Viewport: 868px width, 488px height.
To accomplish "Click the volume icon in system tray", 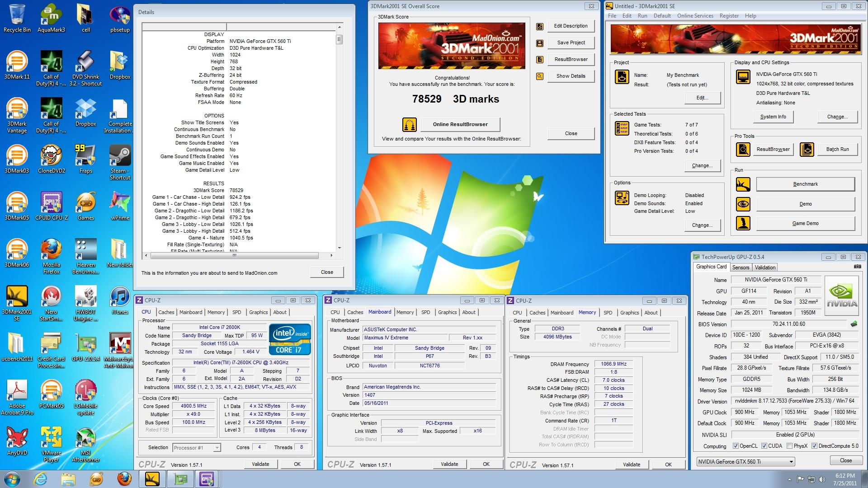I will [823, 479].
